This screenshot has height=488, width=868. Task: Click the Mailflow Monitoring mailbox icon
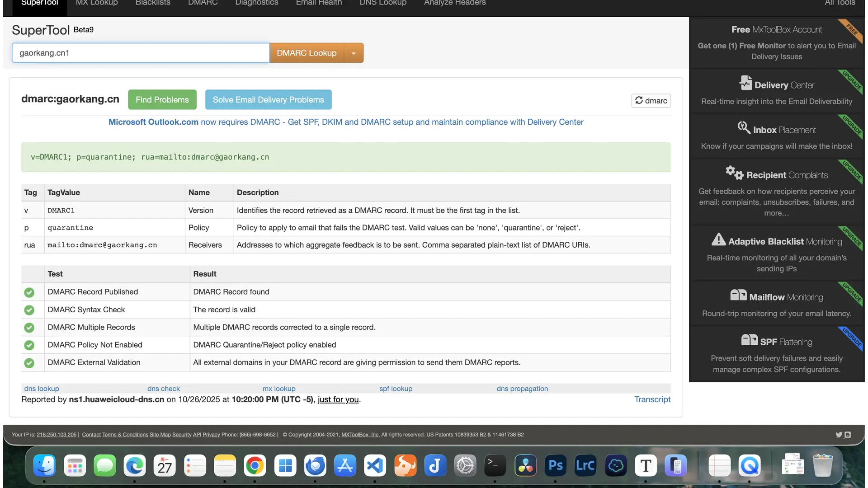pyautogui.click(x=738, y=296)
